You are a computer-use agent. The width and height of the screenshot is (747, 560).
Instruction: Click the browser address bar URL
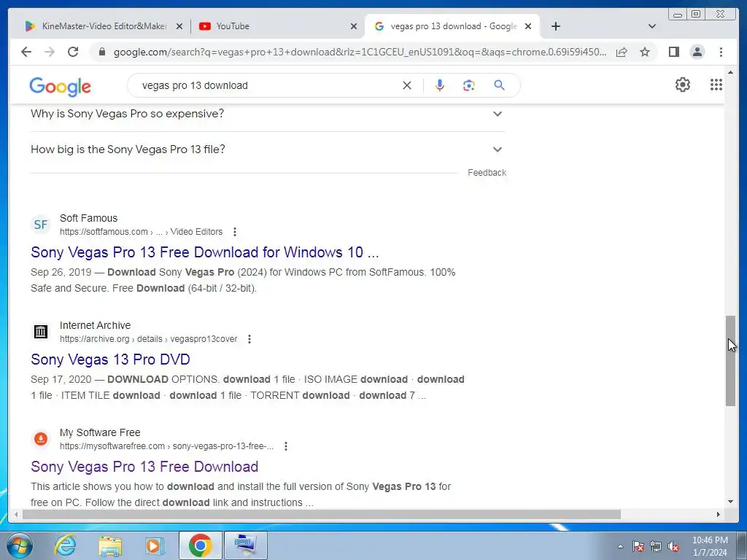pyautogui.click(x=360, y=52)
